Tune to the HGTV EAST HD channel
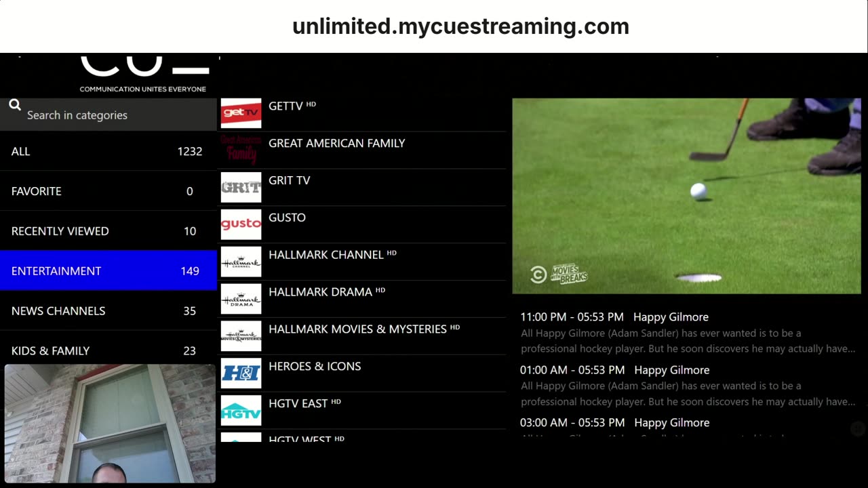Viewport: 868px width, 488px height. point(363,411)
